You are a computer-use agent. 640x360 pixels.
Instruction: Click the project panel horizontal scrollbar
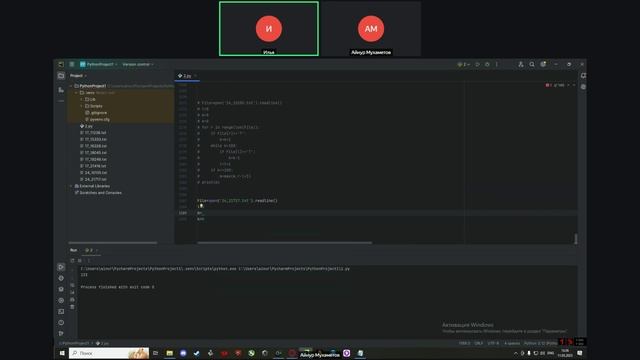(x=113, y=242)
